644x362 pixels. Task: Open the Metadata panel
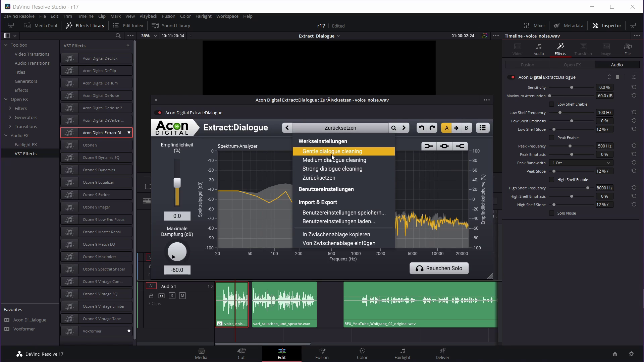pyautogui.click(x=569, y=25)
